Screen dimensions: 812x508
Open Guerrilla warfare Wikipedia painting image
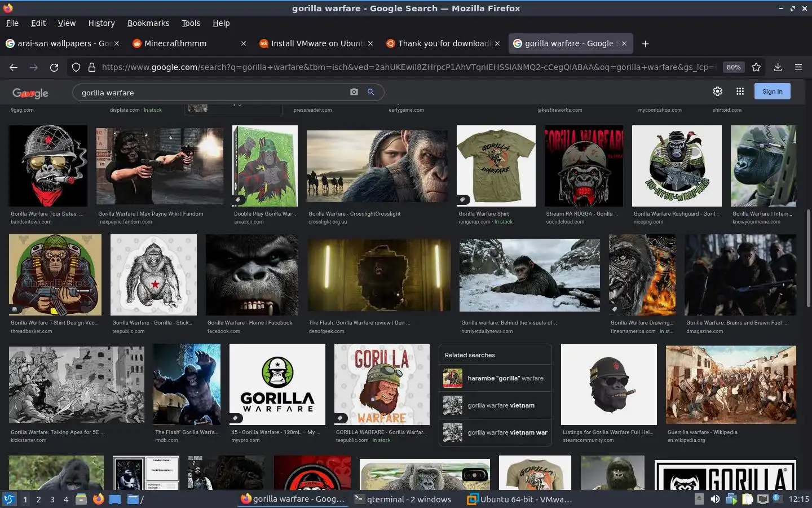[x=731, y=384]
